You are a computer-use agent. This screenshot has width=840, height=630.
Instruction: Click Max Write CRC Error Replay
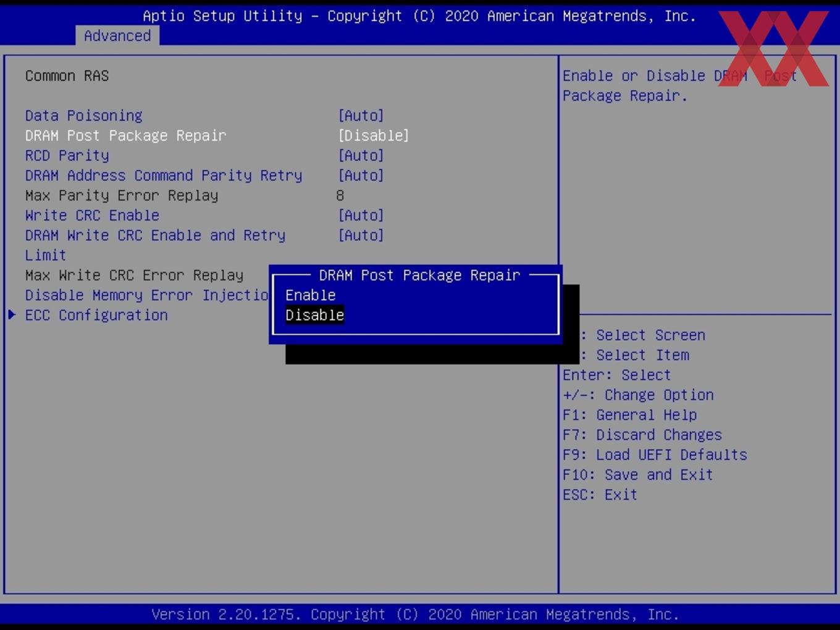(x=134, y=275)
